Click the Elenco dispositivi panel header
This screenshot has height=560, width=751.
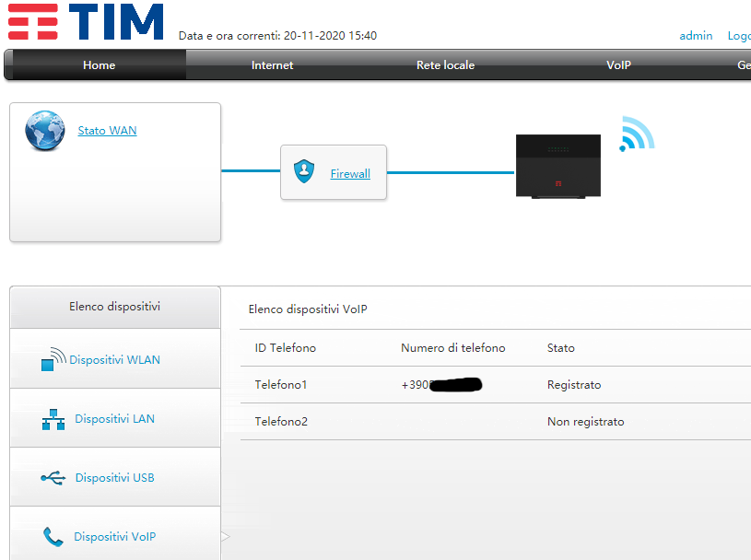(x=115, y=307)
